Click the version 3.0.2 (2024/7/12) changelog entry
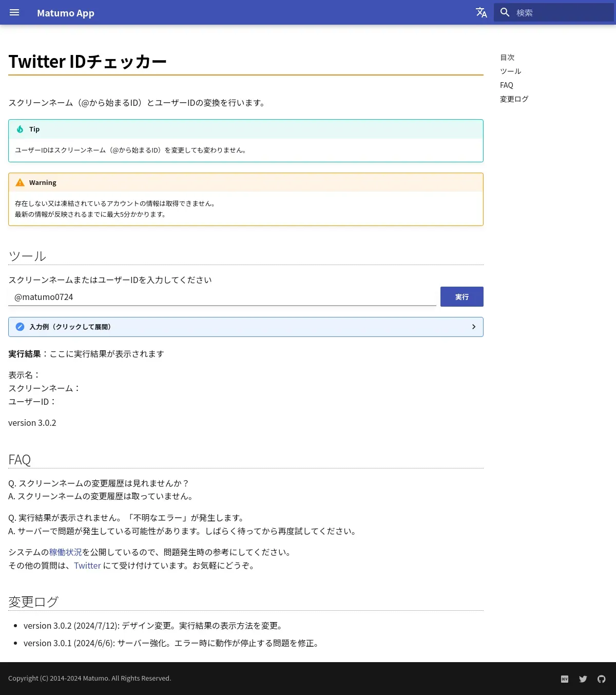This screenshot has height=695, width=616. point(154,626)
